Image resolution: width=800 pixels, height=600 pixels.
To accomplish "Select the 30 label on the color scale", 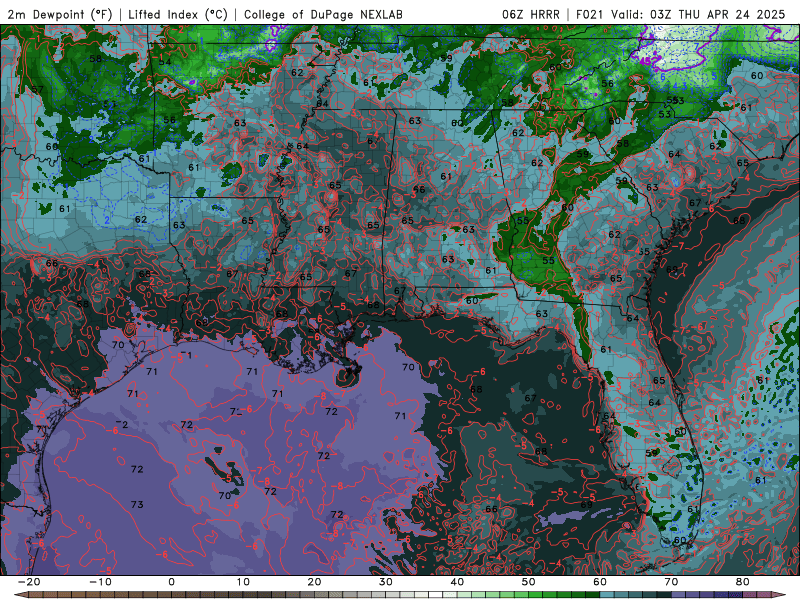I will (x=386, y=582).
